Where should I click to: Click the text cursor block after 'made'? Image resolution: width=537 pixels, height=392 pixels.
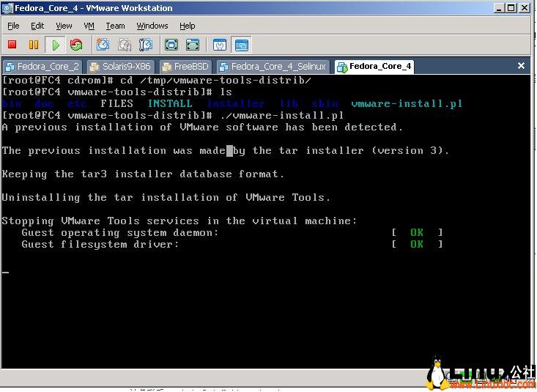point(229,151)
